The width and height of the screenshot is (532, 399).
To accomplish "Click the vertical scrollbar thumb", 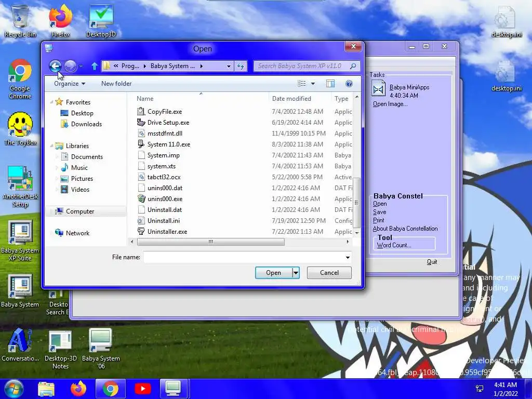I will click(356, 203).
